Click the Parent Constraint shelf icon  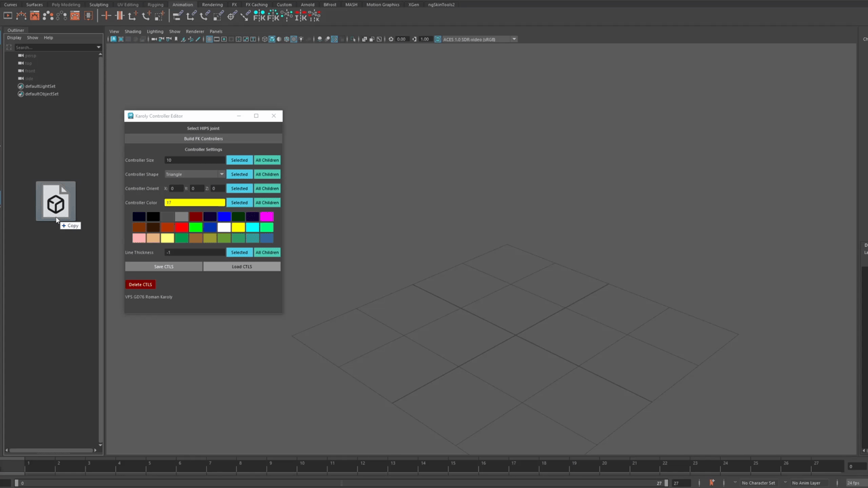178,16
